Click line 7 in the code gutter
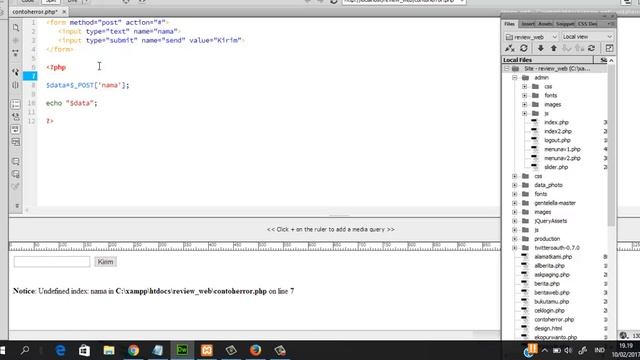This screenshot has width=640, height=360. coord(30,76)
